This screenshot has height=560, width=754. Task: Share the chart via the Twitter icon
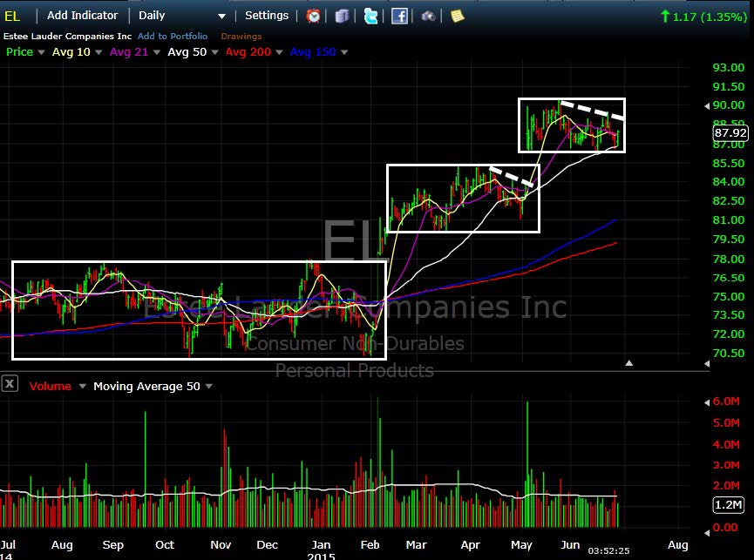coord(370,17)
